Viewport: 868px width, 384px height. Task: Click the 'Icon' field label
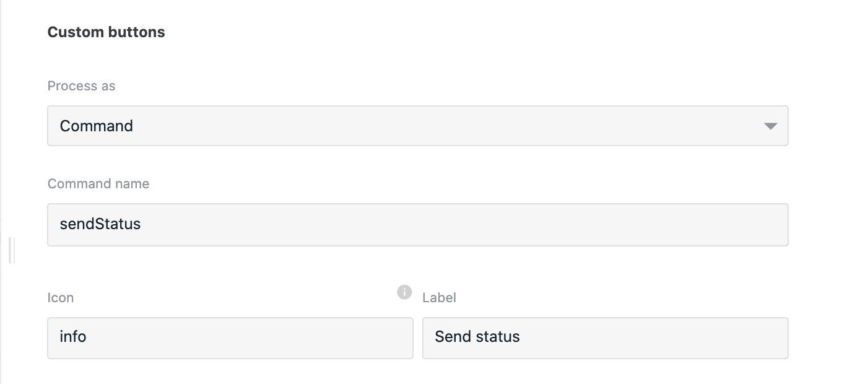(x=61, y=298)
